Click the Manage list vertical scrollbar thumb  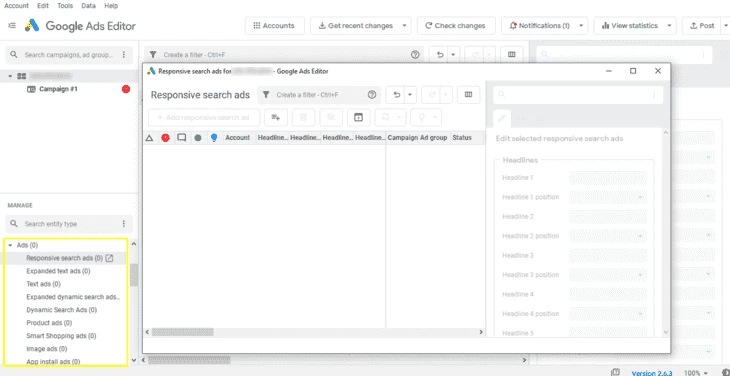(x=134, y=275)
